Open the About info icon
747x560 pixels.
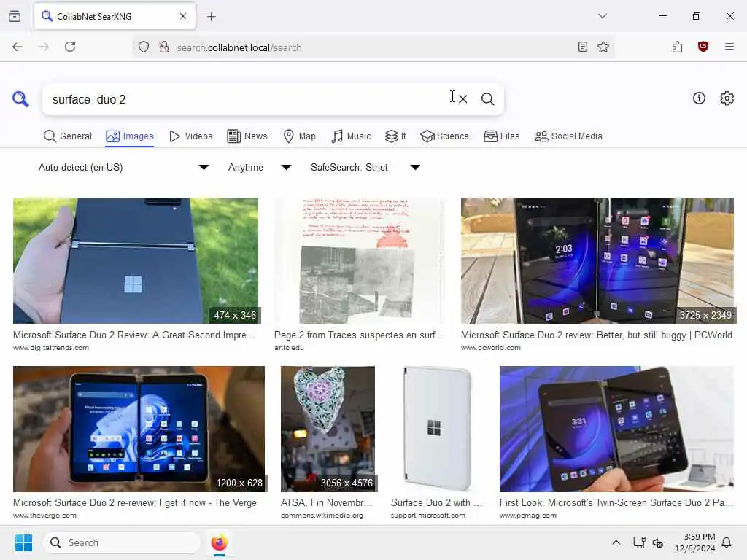(x=699, y=98)
